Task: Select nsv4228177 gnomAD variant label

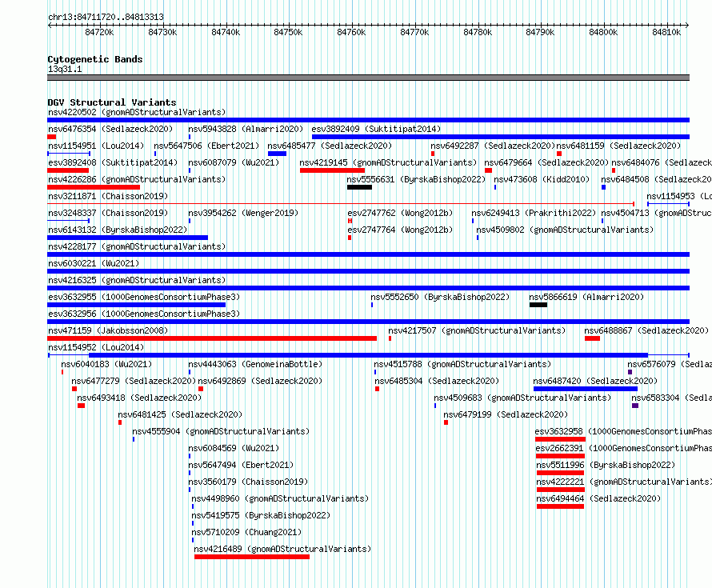Action: click(137, 246)
